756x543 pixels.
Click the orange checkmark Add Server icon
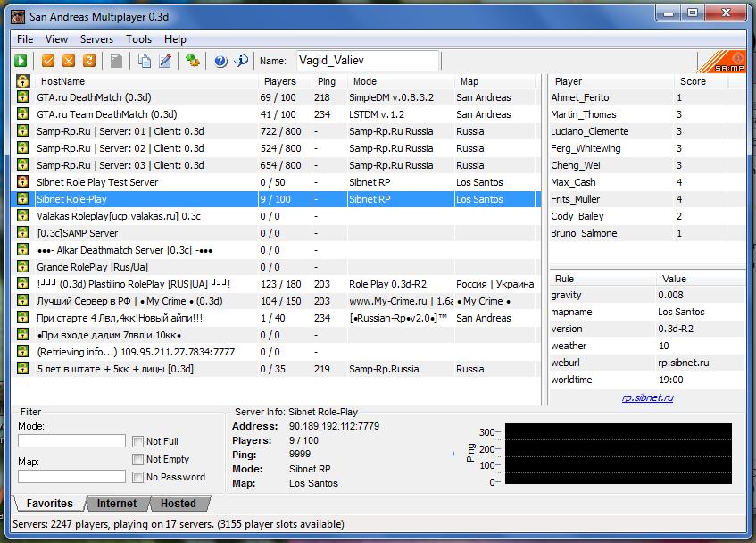coord(47,61)
